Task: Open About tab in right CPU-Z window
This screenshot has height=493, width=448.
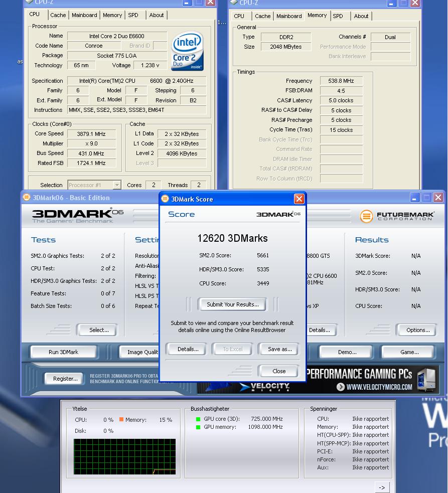Action: pos(361,16)
